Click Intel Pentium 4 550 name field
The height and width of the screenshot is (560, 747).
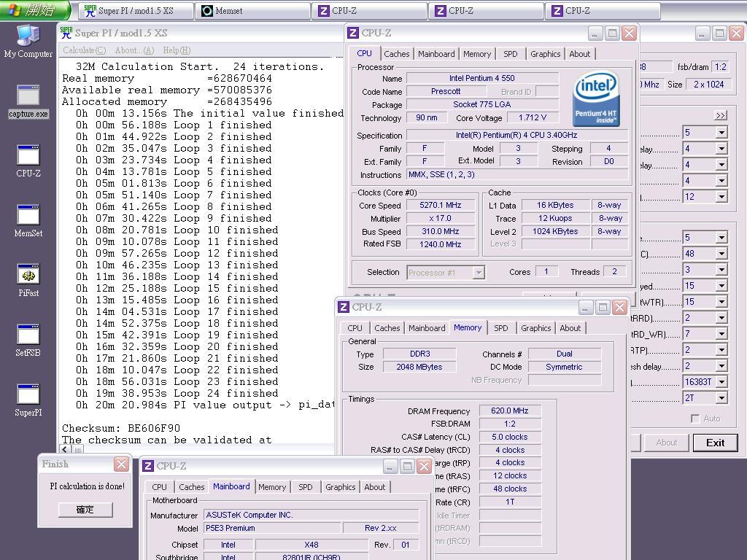coord(481,78)
